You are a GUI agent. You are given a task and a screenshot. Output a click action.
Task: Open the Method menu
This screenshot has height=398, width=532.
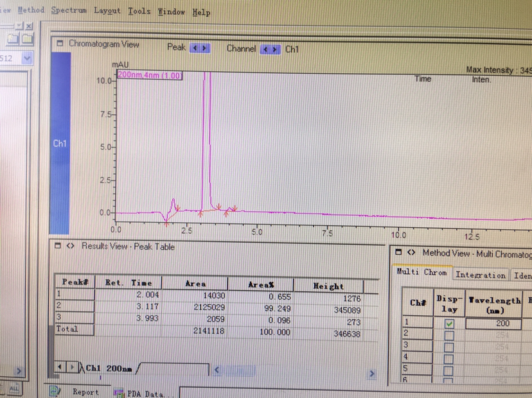pos(31,10)
